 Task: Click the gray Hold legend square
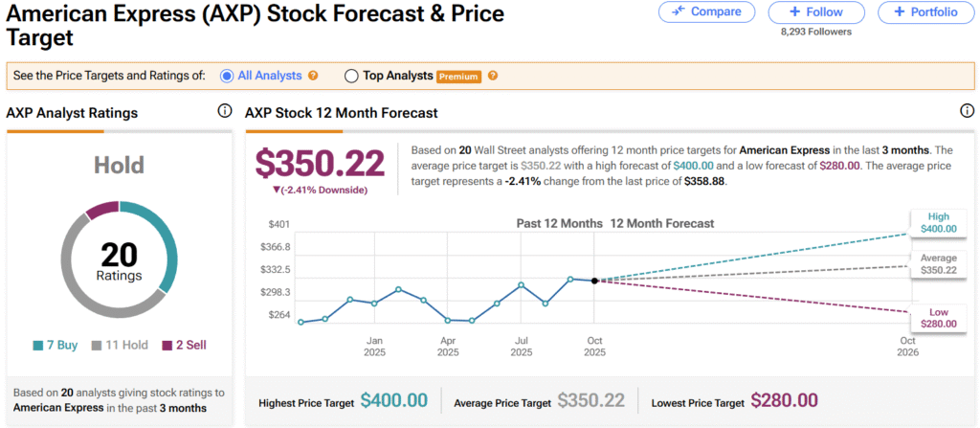point(98,345)
